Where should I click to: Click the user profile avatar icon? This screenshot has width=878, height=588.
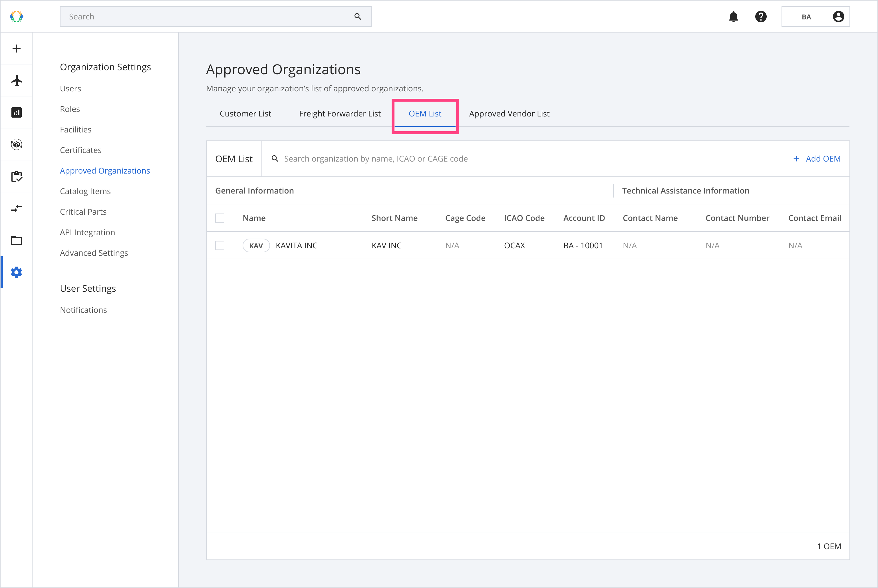[x=839, y=17]
